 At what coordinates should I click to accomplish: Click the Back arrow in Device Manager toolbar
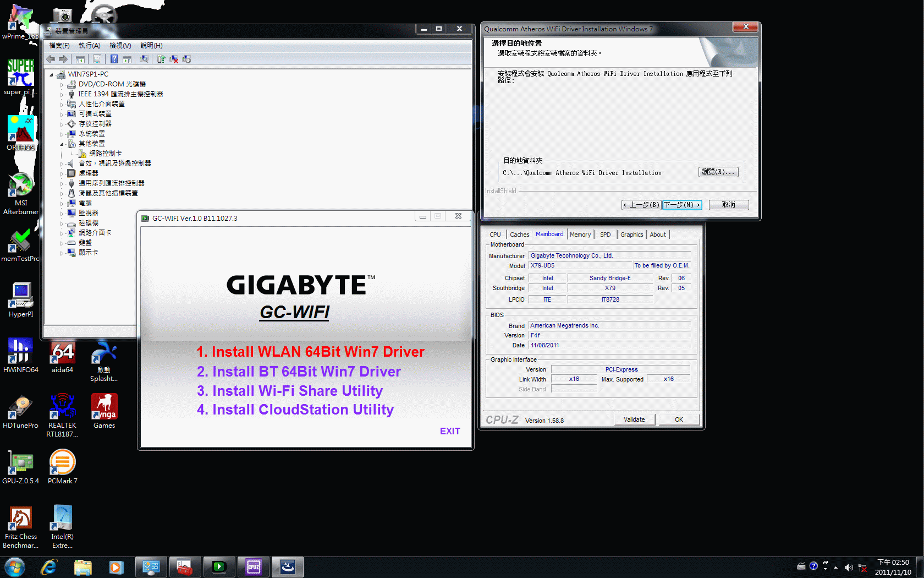[x=51, y=59]
